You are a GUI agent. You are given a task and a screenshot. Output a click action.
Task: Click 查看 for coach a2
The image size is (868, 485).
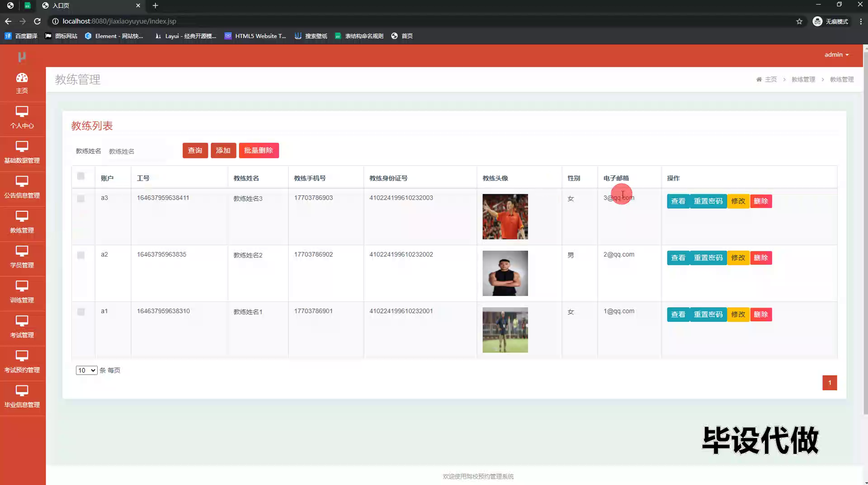coord(678,258)
